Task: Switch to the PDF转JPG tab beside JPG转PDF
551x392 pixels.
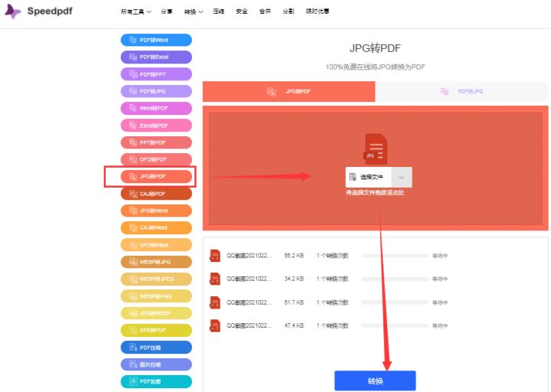Action: pos(461,91)
